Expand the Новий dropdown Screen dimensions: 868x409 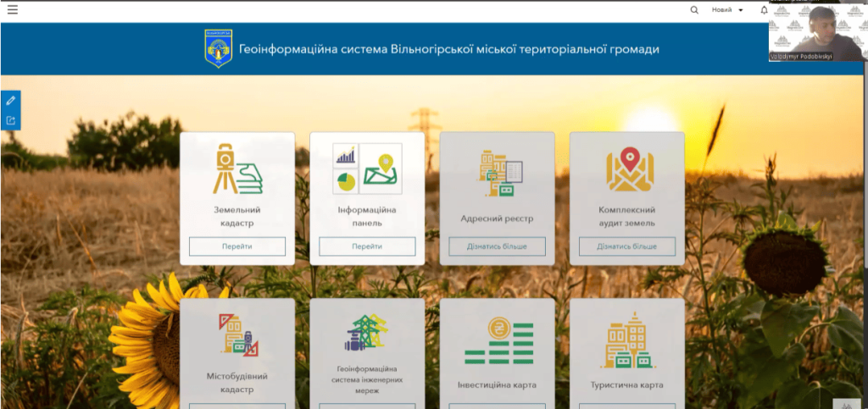(x=727, y=10)
